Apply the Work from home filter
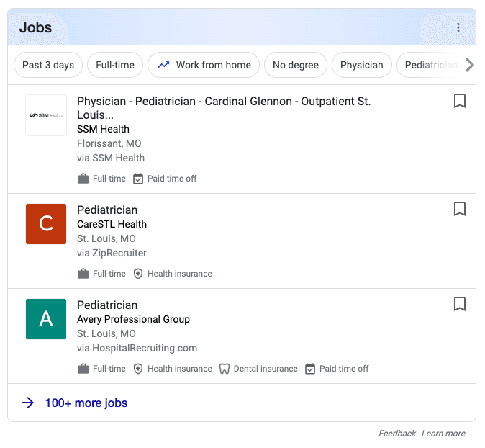485x448 pixels. pos(204,65)
